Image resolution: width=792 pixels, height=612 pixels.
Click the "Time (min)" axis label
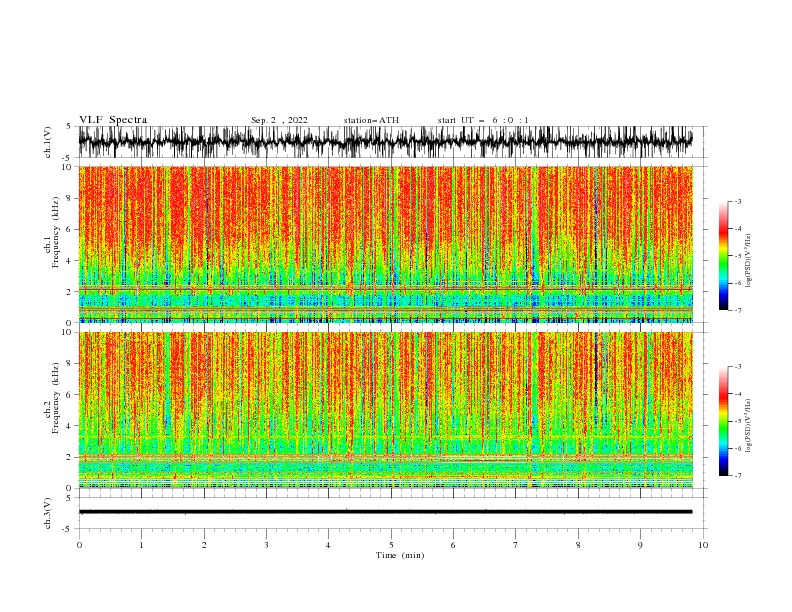tap(400, 555)
